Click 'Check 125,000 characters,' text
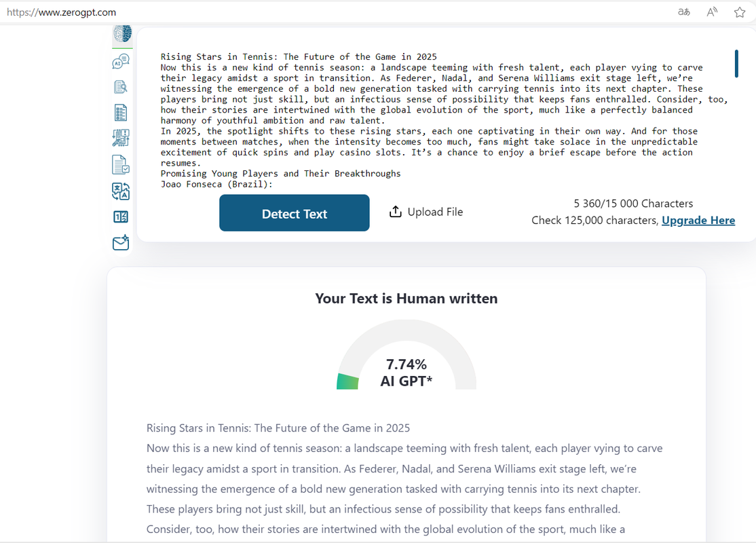This screenshot has height=543, width=756. coord(595,221)
